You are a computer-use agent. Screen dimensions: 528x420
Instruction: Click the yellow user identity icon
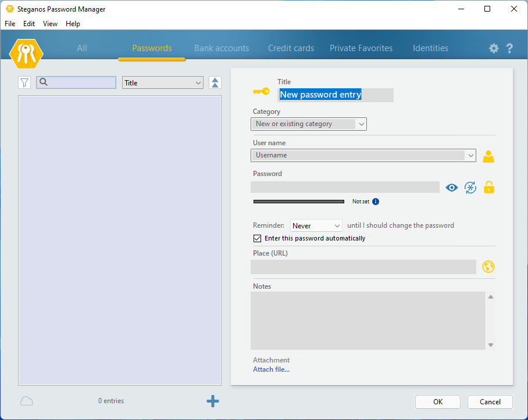(488, 156)
